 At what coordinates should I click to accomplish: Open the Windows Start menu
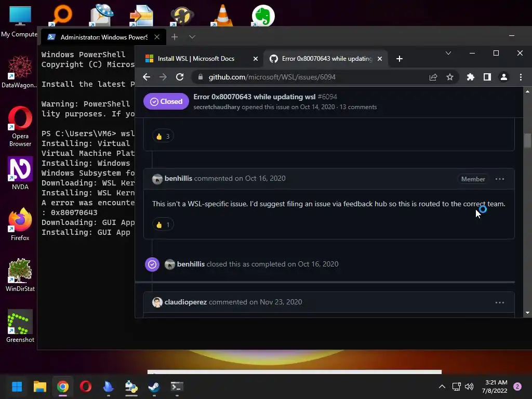[17, 387]
